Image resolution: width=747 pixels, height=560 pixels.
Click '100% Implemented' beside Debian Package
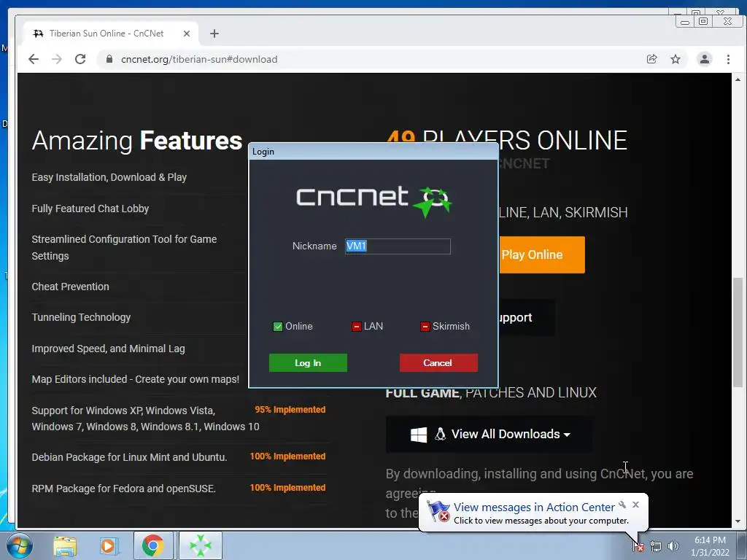point(287,456)
